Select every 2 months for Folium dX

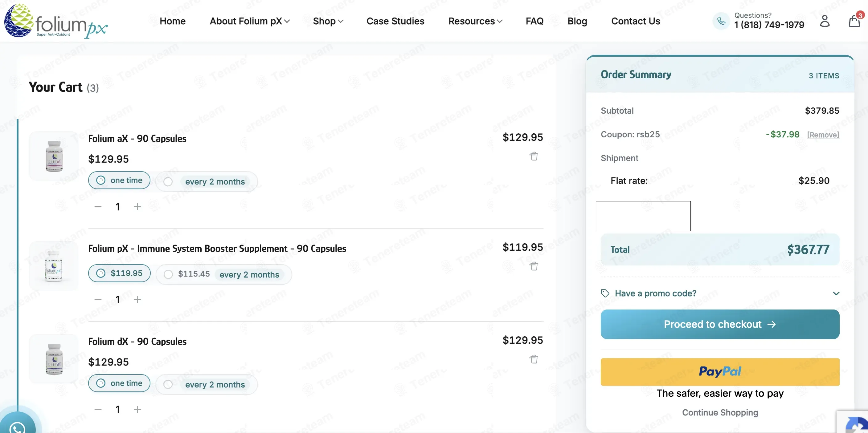click(x=207, y=385)
